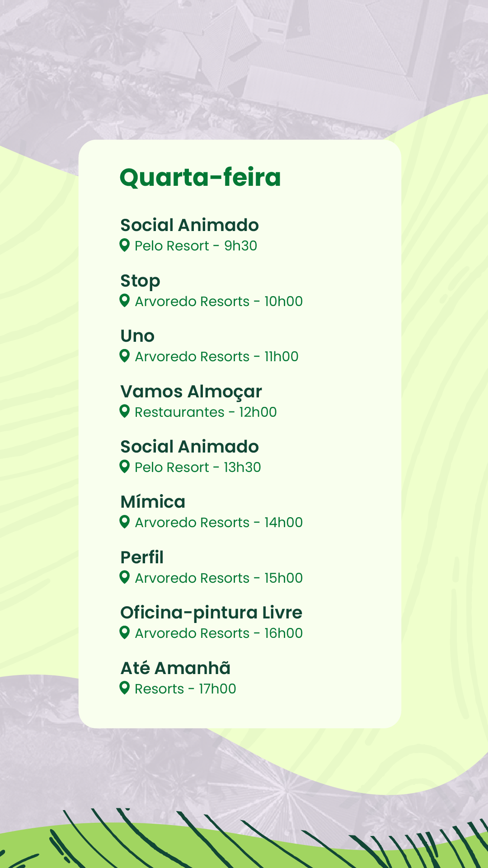Click the location pin beside Pelo Resort 9h30
The width and height of the screenshot is (488, 868).
pyautogui.click(x=125, y=245)
